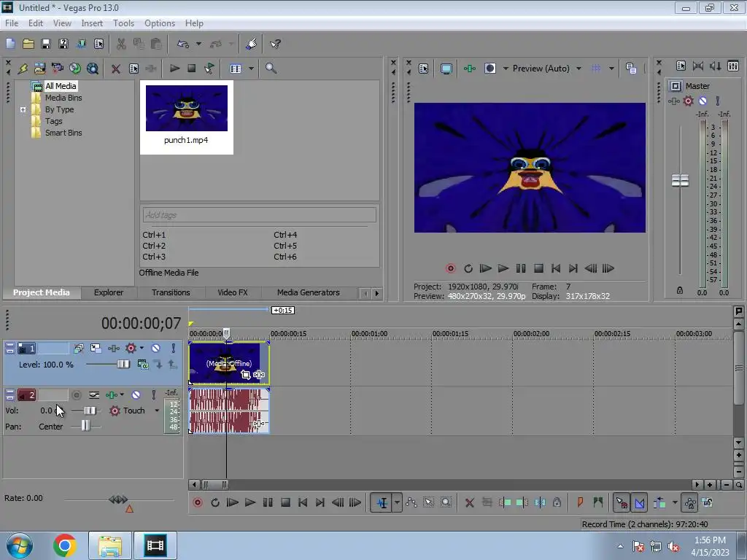Remove selected media with the X icon
The height and width of the screenshot is (560, 747).
[116, 69]
